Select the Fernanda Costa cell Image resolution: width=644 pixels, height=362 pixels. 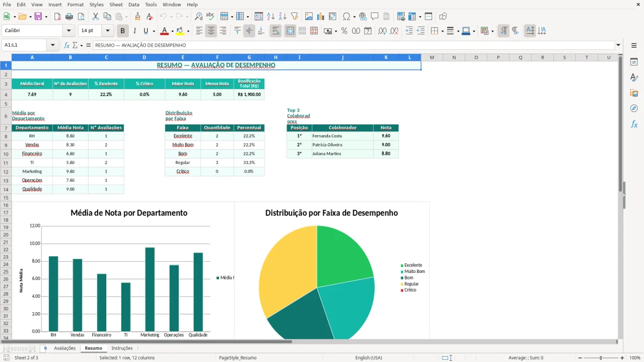pos(342,136)
